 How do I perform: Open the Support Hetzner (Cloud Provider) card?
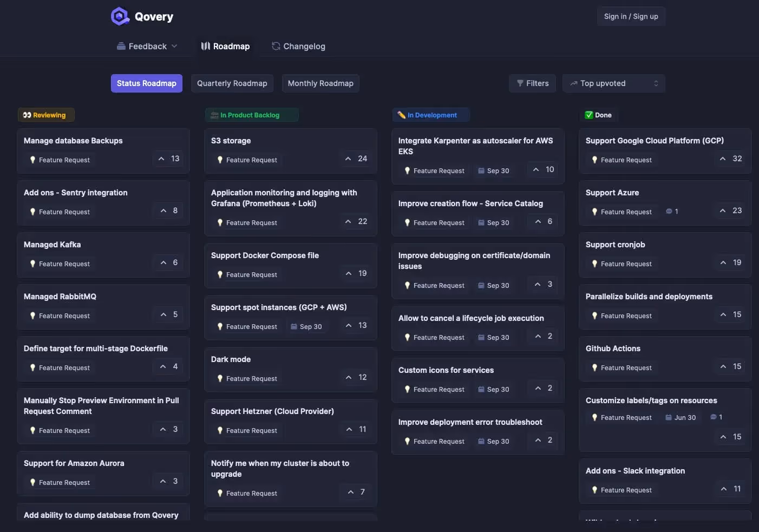[x=272, y=411]
